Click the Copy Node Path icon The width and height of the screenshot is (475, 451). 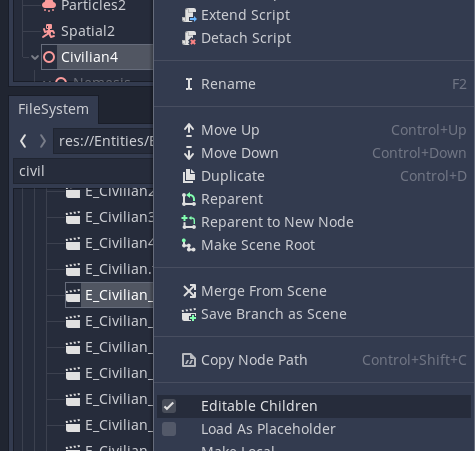click(189, 360)
